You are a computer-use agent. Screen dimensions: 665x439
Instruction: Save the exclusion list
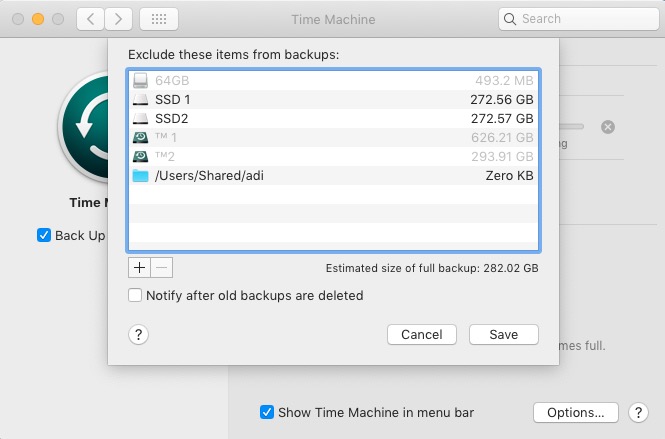[504, 335]
